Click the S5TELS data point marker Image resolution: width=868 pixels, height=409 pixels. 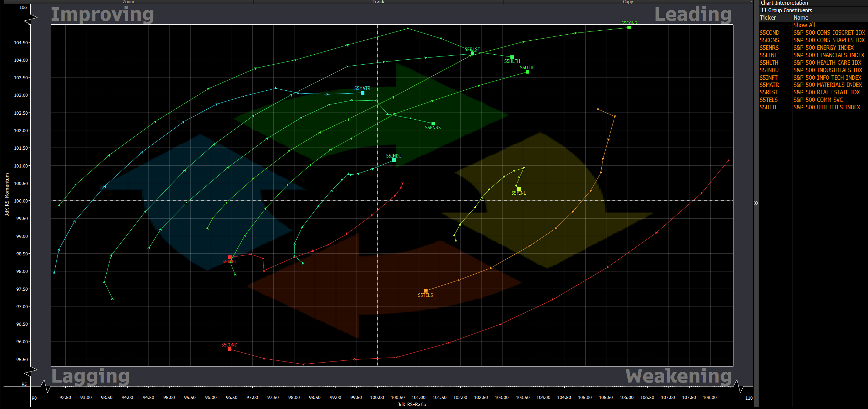click(x=426, y=291)
